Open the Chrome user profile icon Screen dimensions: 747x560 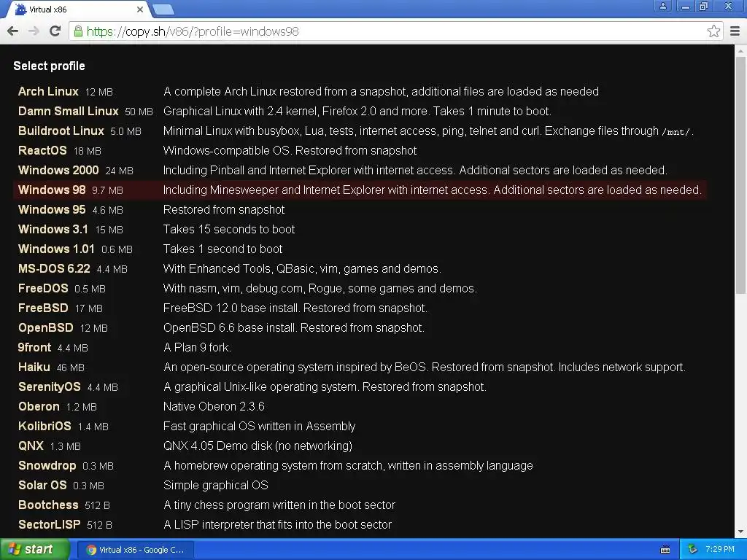click(662, 6)
